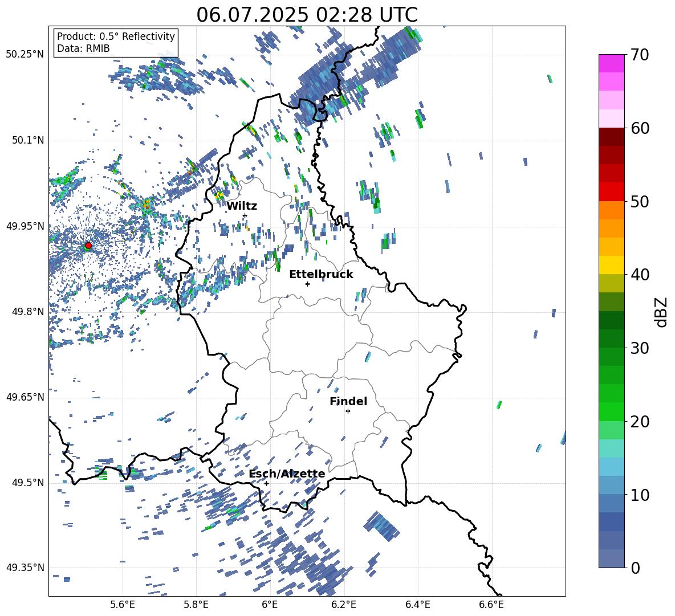Image resolution: width=675 pixels, height=616 pixels.
Task: Click the large blue echo patch south of Findel
Action: click(382, 526)
